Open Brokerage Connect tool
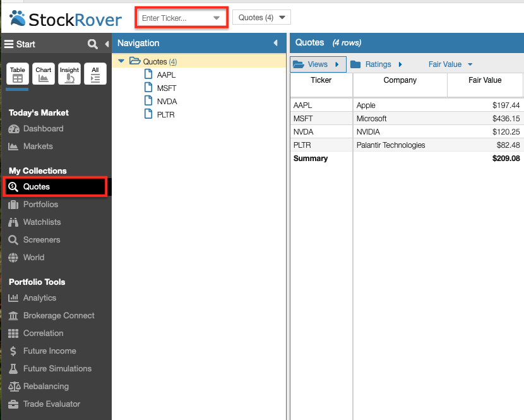Screen dimensions: 524x420 pos(59,316)
